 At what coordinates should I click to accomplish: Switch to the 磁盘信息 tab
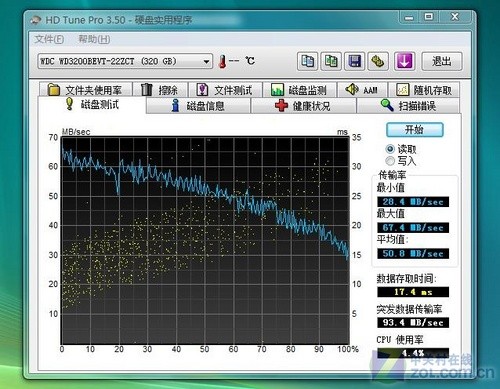pos(198,106)
